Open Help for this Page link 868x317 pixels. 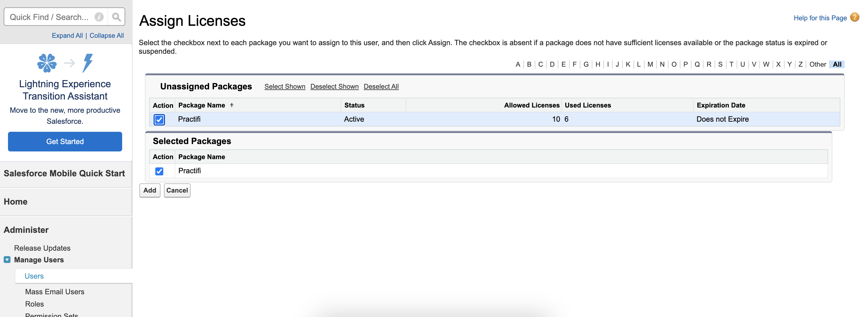[820, 18]
